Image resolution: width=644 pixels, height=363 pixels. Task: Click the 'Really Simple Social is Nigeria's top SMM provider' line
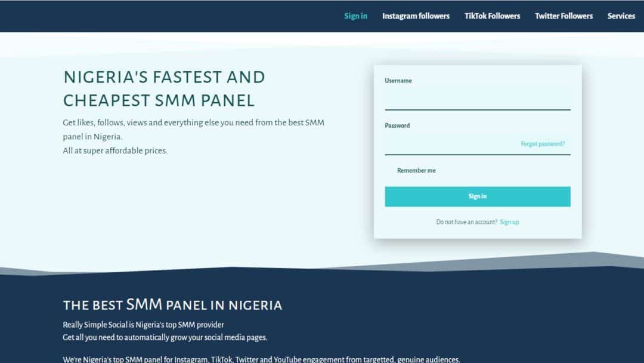143,325
